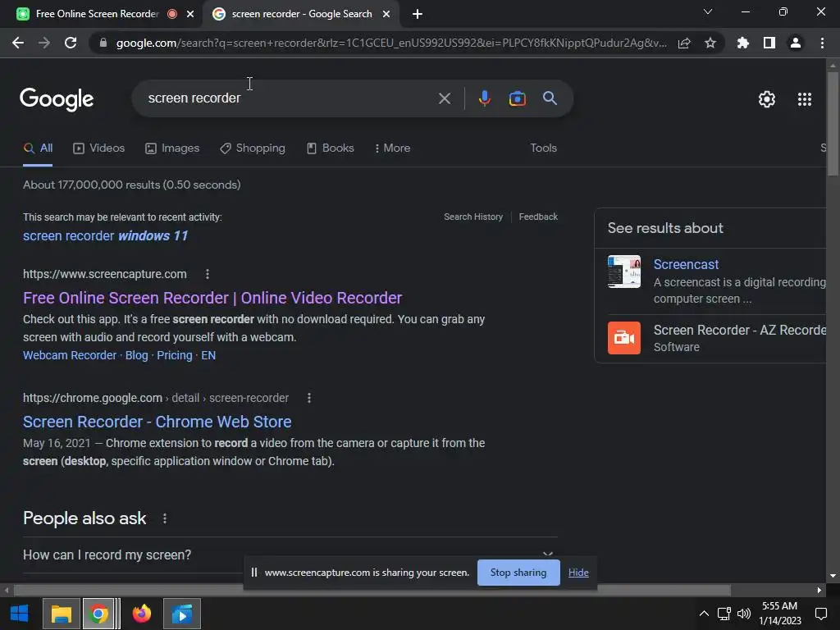
Task: Start voice search with microphone icon
Action: pyautogui.click(x=484, y=98)
